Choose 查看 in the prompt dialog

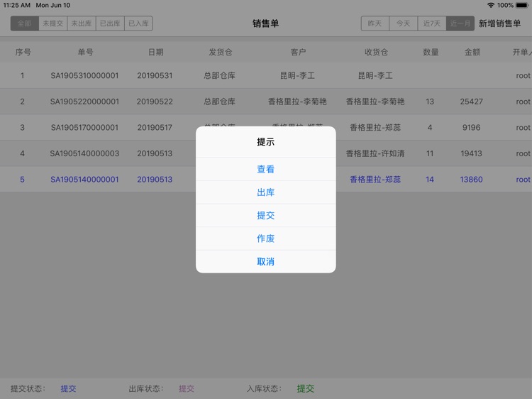(x=266, y=169)
